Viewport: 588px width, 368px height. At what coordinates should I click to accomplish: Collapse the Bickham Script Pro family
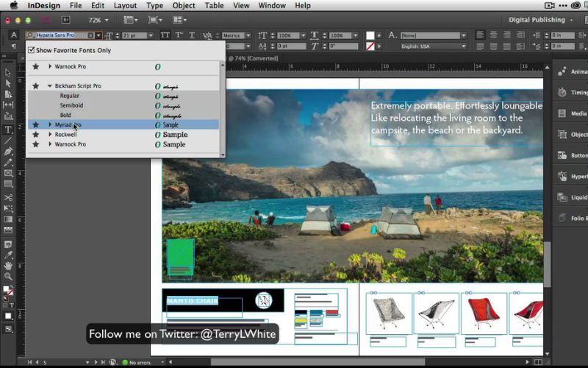(50, 86)
